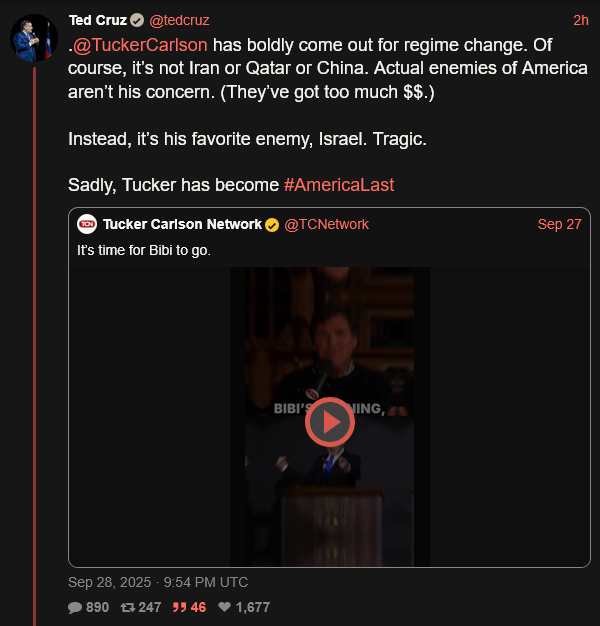Open the Sep 27 quoted tweet date
The image size is (600, 626).
click(559, 224)
